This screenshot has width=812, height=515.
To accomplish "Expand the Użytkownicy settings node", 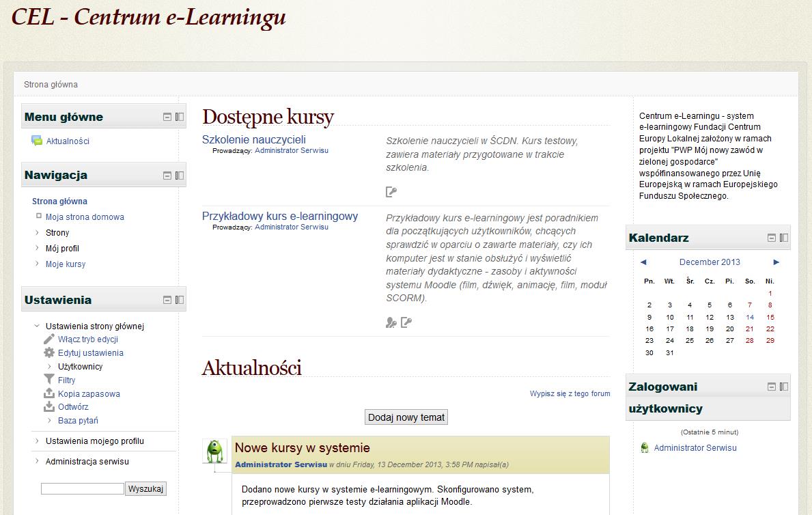I will click(x=50, y=366).
